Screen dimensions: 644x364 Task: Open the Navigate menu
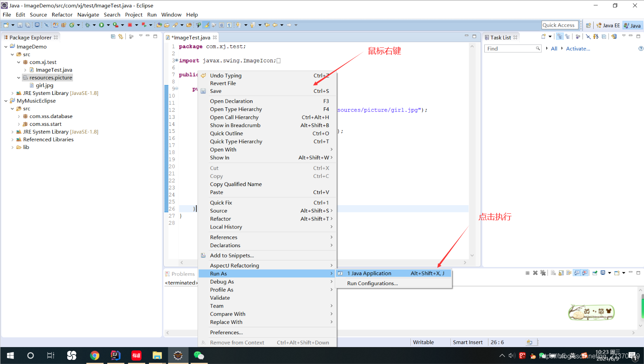pos(88,14)
